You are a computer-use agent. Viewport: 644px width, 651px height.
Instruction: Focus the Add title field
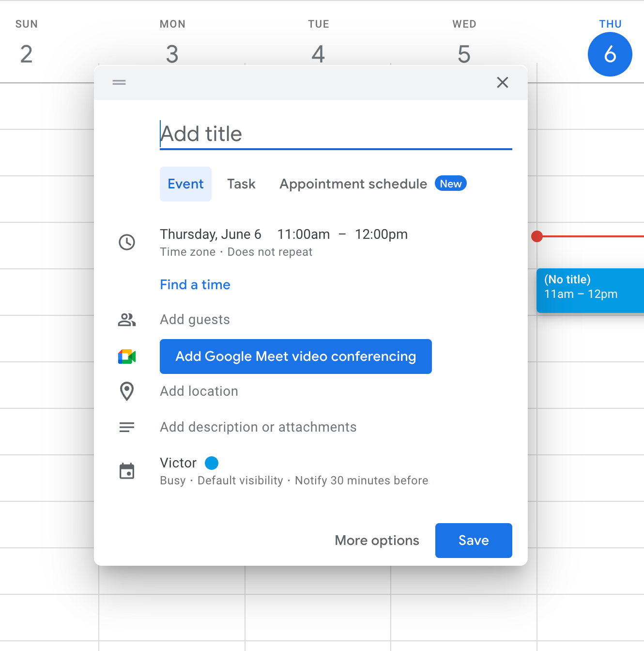336,134
